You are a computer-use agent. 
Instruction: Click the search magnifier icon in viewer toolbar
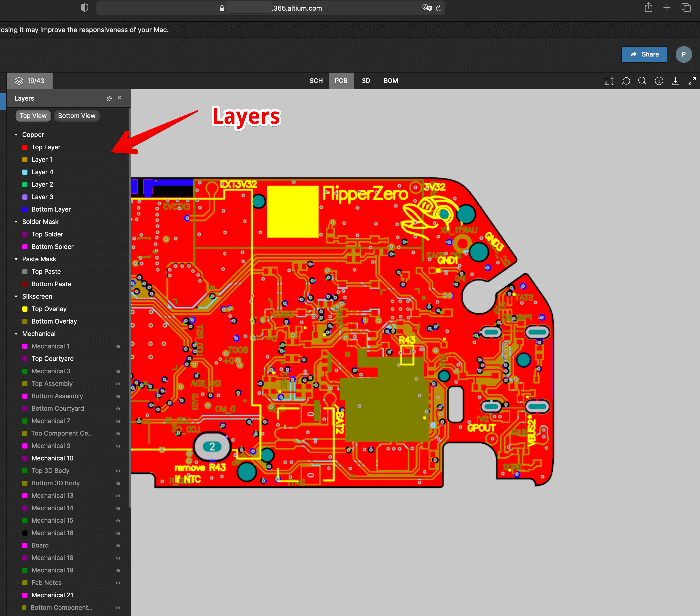point(642,81)
